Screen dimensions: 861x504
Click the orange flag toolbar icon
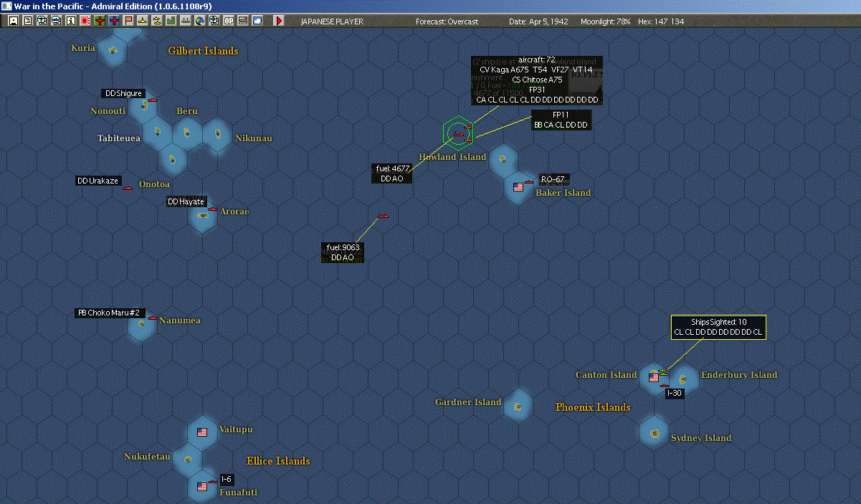coord(128,21)
